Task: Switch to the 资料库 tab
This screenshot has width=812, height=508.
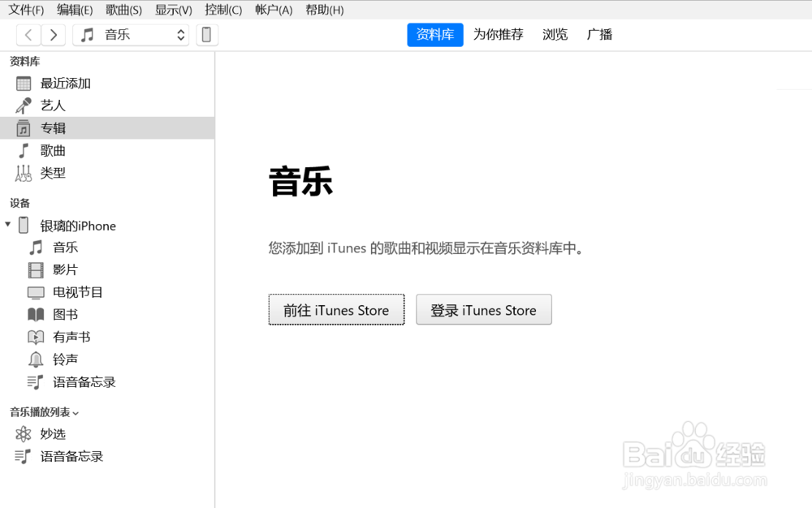Action: click(x=435, y=35)
